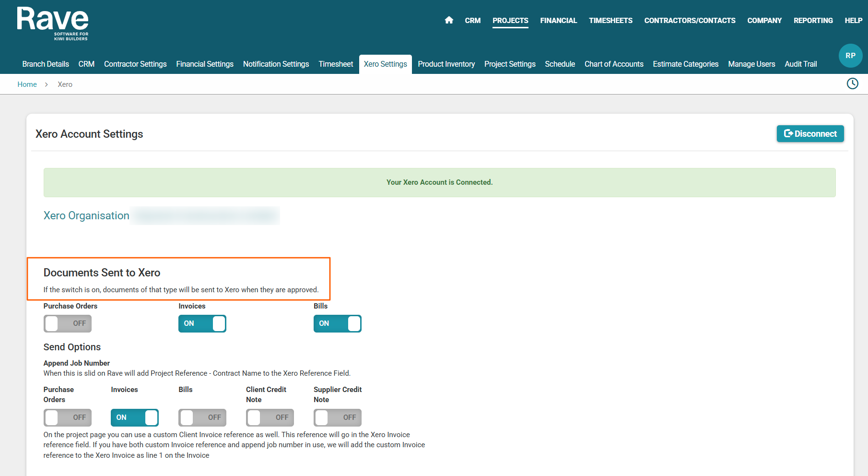Image resolution: width=868 pixels, height=476 pixels.
Task: Toggle Append Job Number for Invoices
Action: click(x=135, y=417)
